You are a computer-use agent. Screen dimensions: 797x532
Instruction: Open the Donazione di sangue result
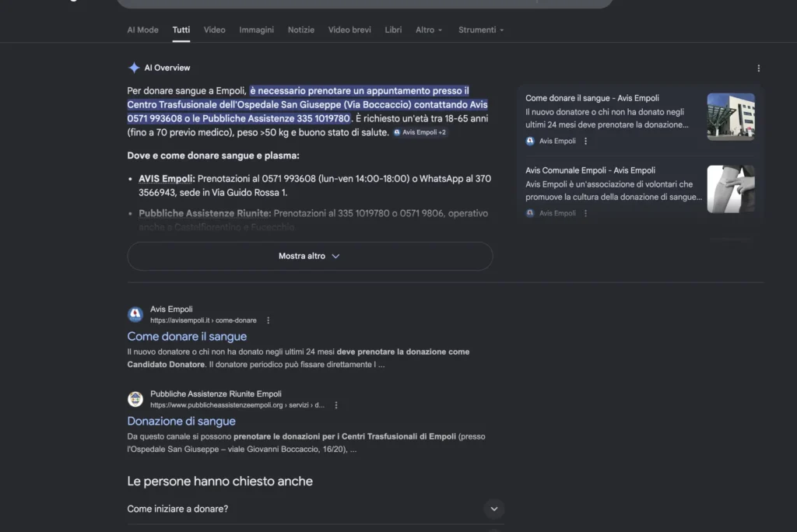pos(181,422)
